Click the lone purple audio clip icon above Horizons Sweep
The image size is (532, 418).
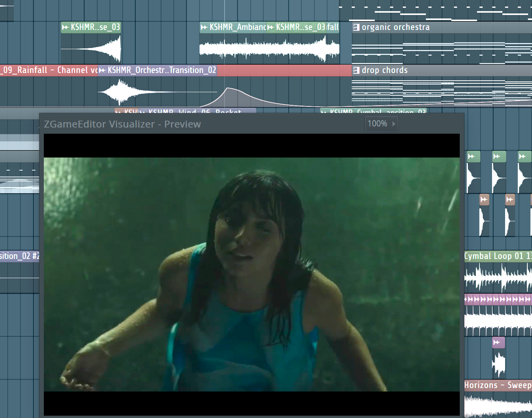pos(497,342)
